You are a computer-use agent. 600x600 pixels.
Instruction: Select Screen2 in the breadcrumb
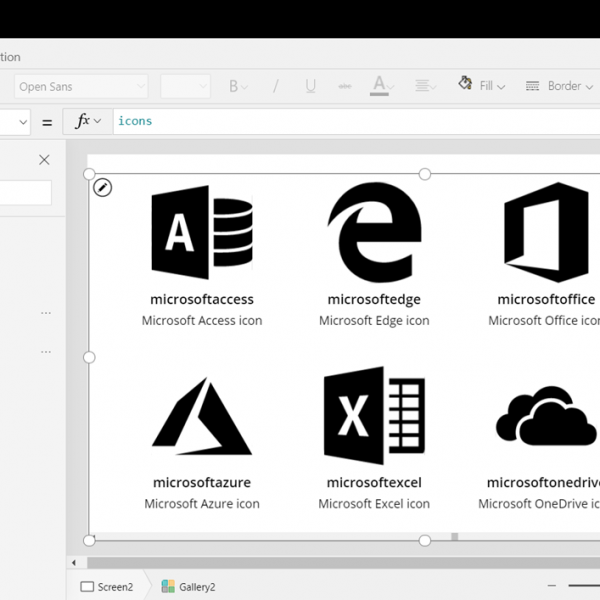(107, 587)
